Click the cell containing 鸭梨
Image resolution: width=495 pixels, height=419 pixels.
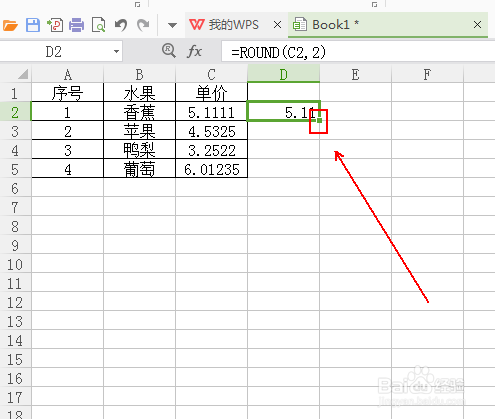[139, 150]
